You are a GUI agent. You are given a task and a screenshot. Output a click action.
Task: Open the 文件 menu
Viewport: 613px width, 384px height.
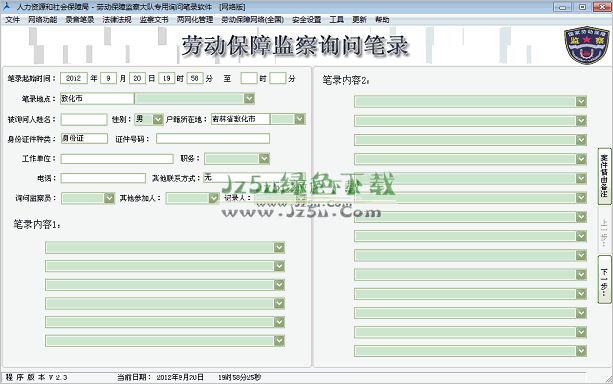point(13,20)
